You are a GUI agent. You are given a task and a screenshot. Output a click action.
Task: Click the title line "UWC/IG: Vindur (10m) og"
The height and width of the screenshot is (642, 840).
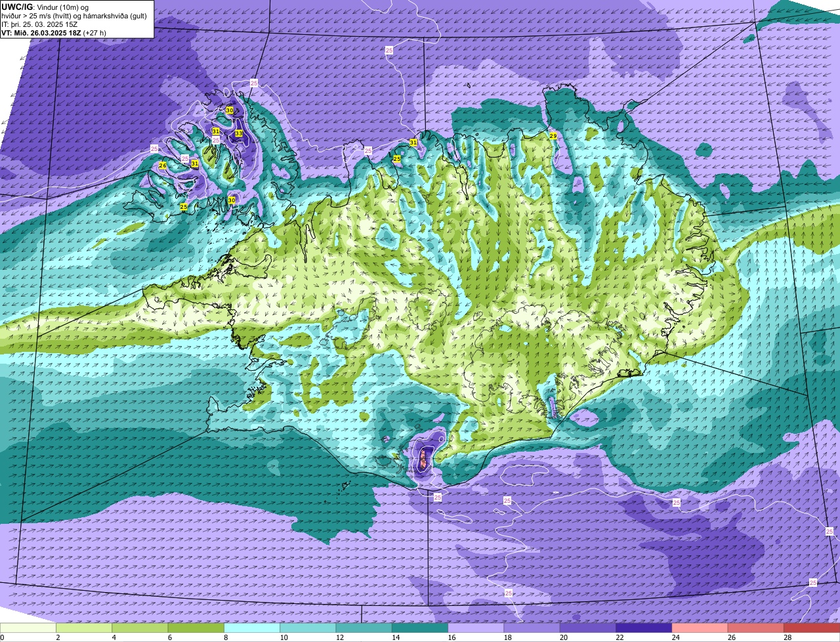pyautogui.click(x=45, y=7)
